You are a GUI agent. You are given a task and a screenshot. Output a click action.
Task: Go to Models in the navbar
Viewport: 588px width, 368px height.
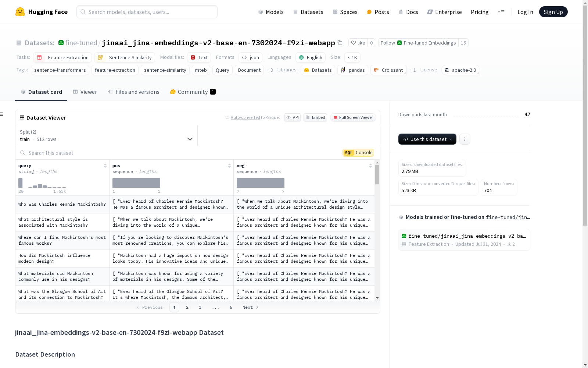pos(271,12)
